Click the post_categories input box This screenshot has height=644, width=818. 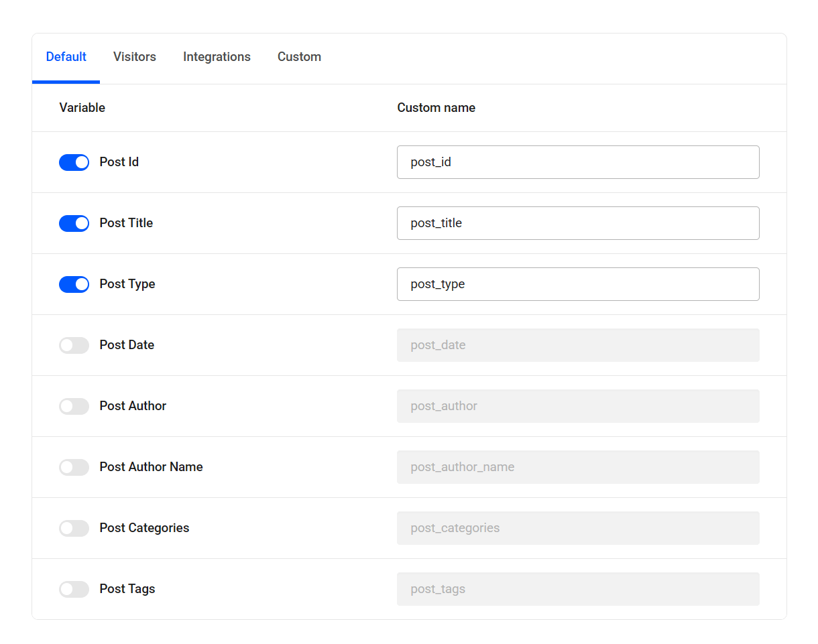pyautogui.click(x=578, y=528)
